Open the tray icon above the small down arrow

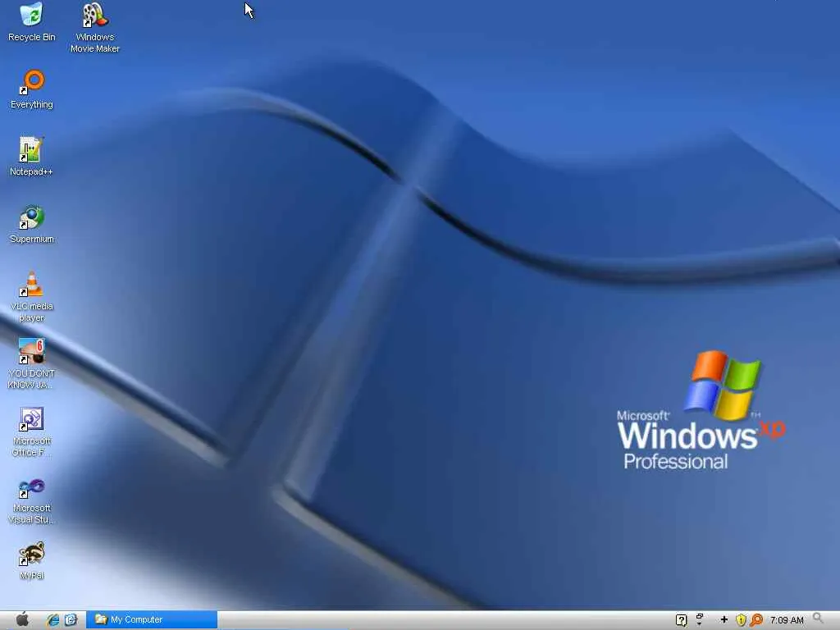coord(700,617)
